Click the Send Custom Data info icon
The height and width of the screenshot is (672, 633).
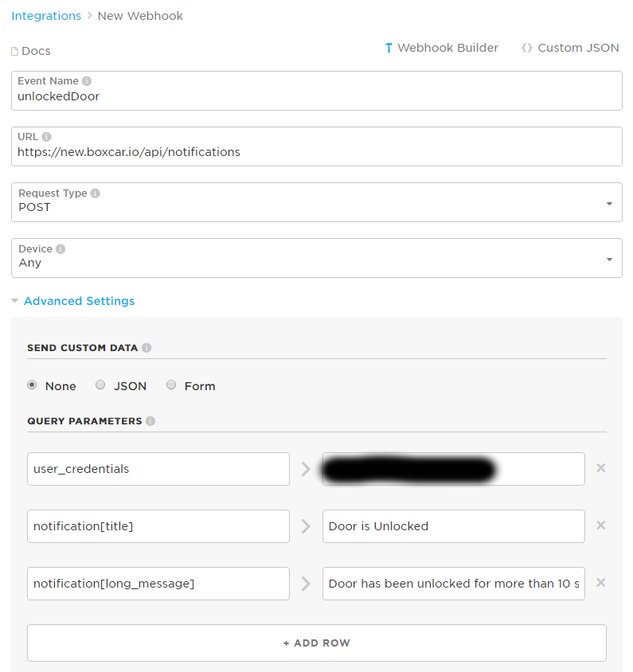[x=147, y=348]
